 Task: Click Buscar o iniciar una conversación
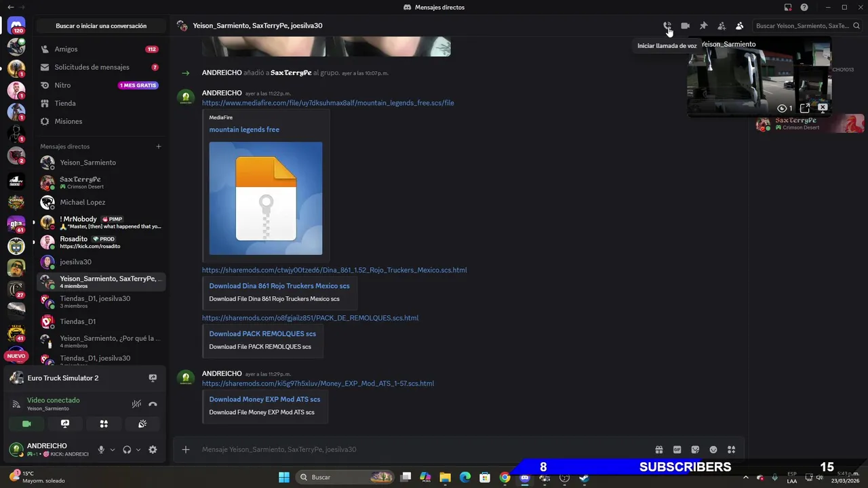(x=101, y=26)
